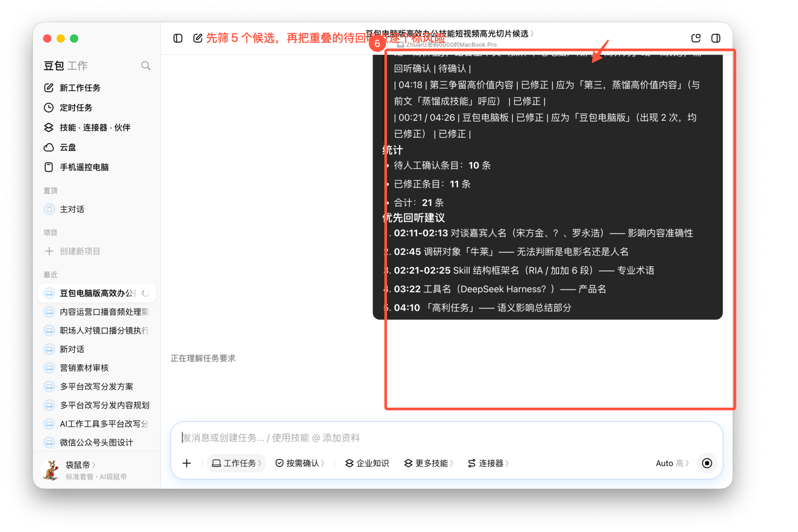Open 技能 · 连接器 · 伙伴 page
Image resolution: width=798 pixels, height=532 pixels.
click(x=96, y=128)
